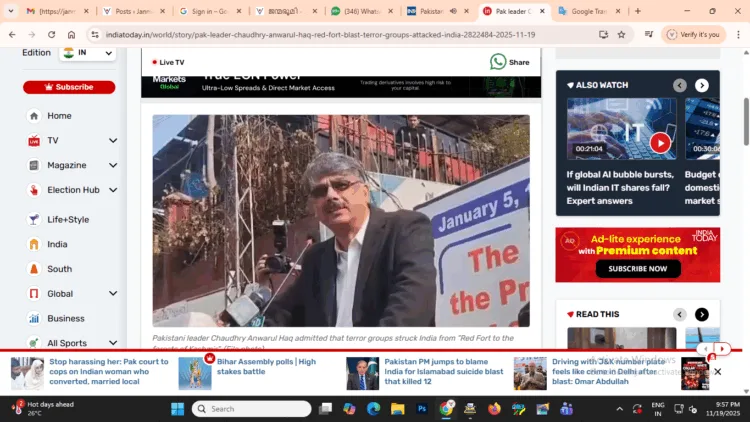Screen dimensions: 750x422
Task: Play the AI bubble video thumbnail
Action: pos(660,143)
